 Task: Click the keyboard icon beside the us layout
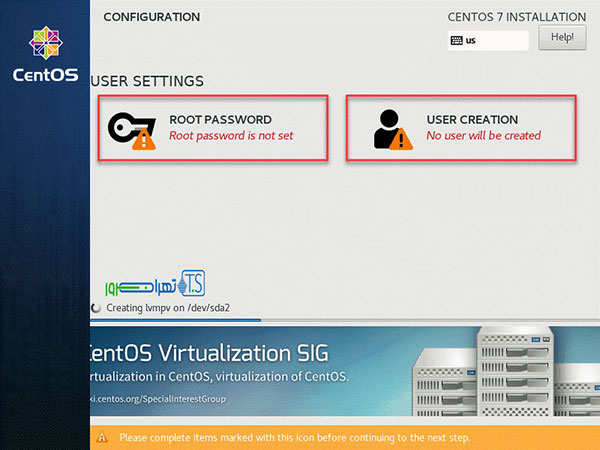point(457,41)
